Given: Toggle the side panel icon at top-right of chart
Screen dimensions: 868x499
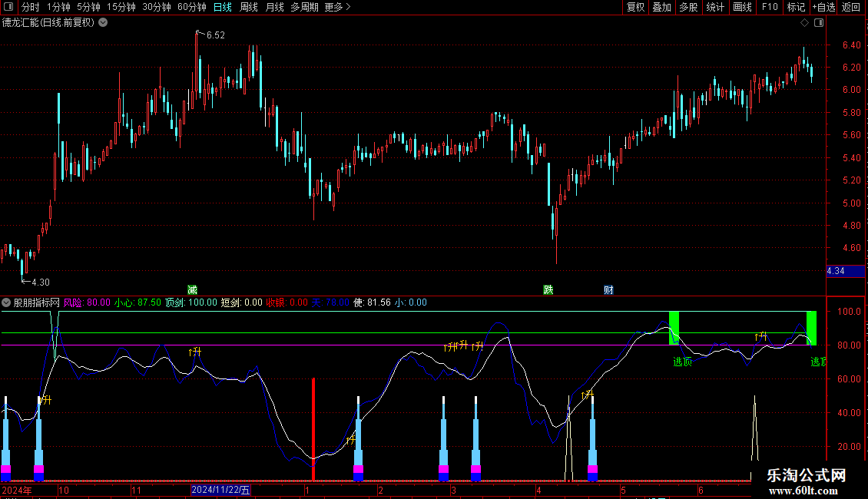Looking at the screenshot, I should point(819,23).
